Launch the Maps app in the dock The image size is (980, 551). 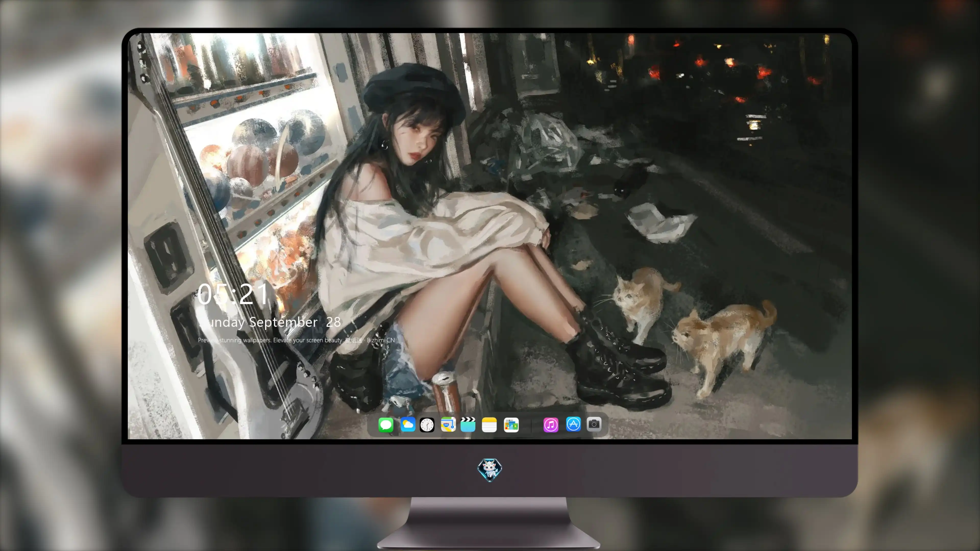tap(448, 424)
